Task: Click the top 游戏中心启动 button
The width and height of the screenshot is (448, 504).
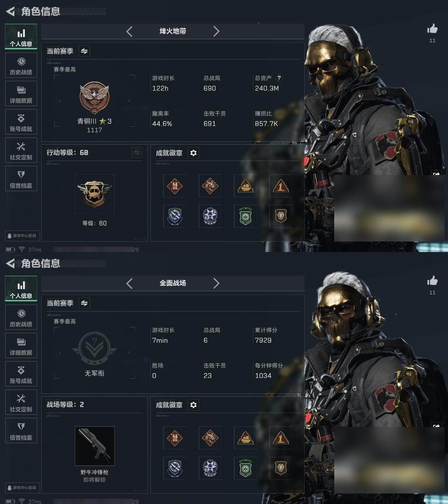Action: [x=23, y=236]
